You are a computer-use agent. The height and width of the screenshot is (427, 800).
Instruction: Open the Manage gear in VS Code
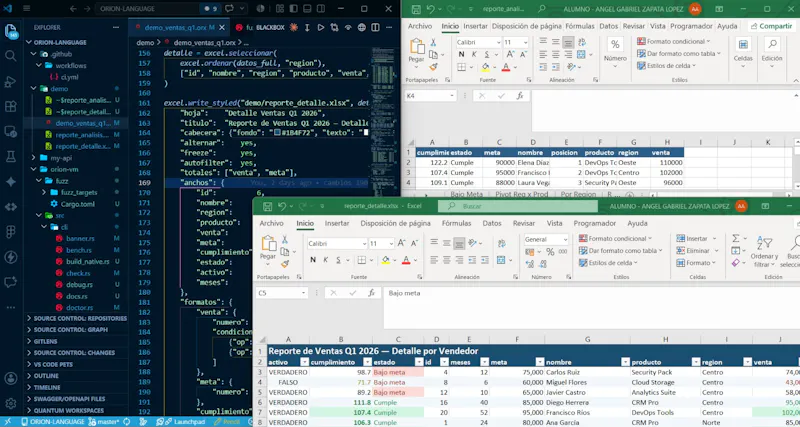click(10, 404)
